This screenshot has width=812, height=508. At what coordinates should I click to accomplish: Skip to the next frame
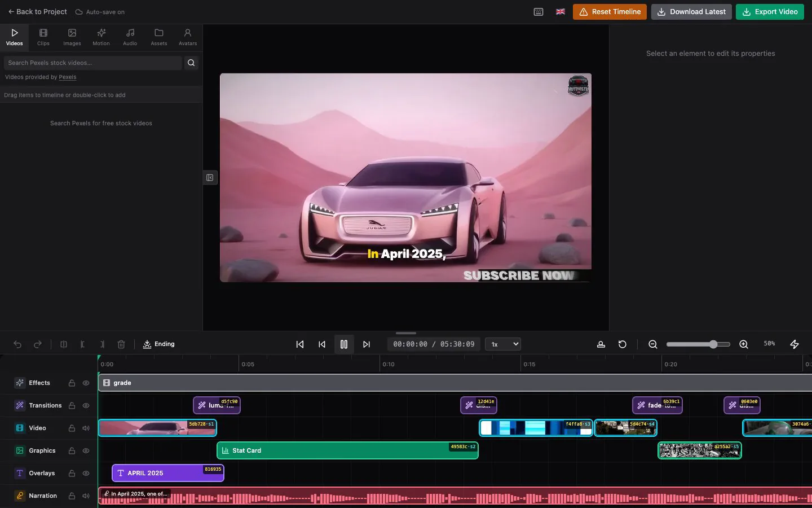tap(367, 344)
